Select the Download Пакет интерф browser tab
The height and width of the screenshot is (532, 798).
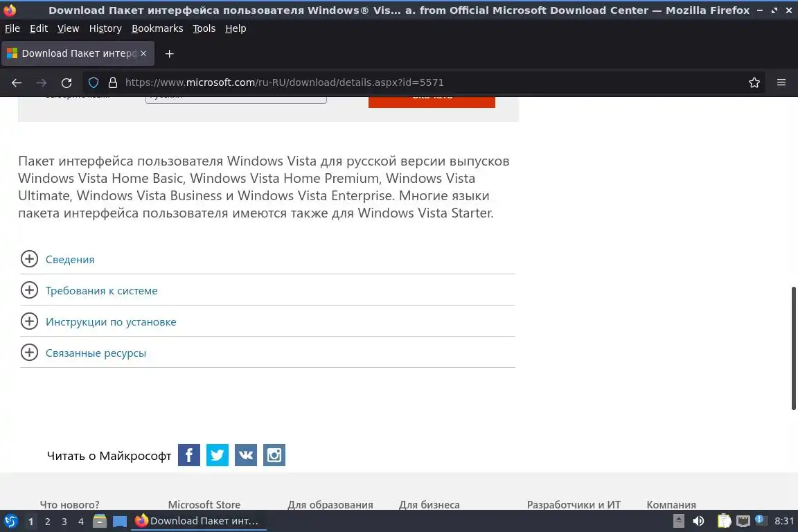click(78, 53)
